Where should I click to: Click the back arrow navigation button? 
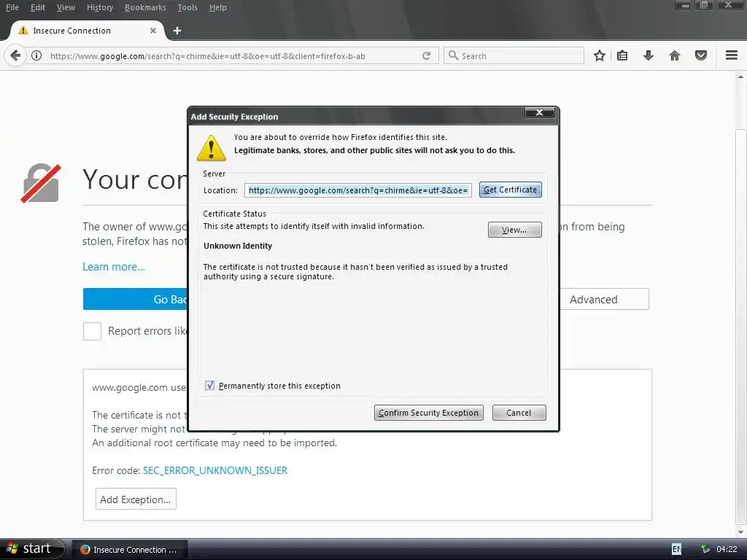tap(15, 55)
